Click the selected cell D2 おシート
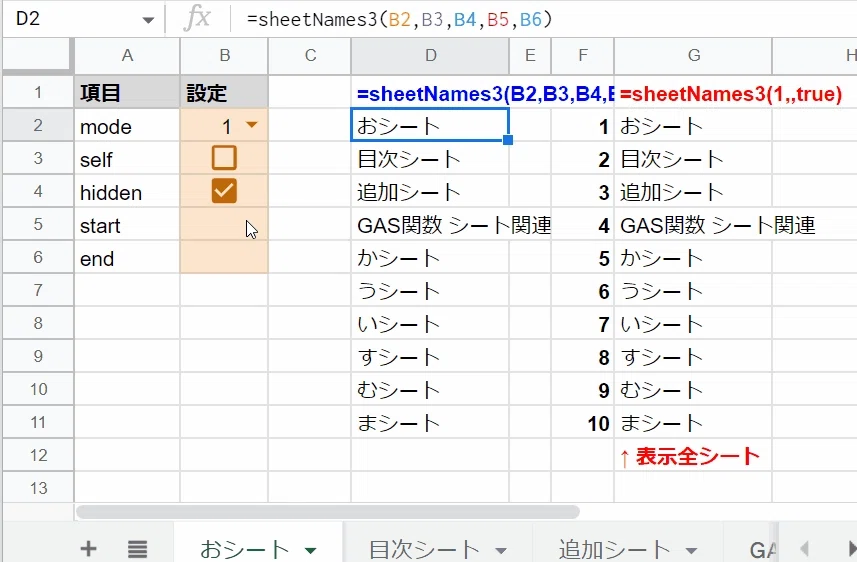Viewport: 857px width, 562px height. 430,126
